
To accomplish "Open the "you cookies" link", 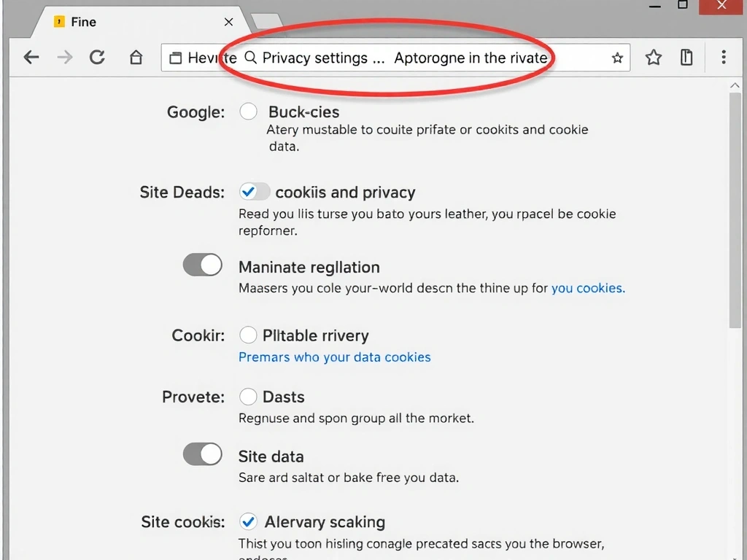I will pos(587,288).
